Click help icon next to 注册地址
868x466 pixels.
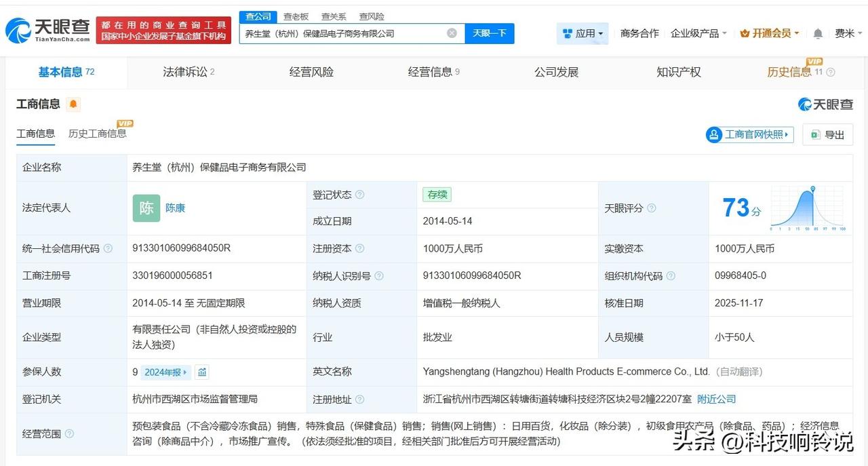tap(359, 400)
